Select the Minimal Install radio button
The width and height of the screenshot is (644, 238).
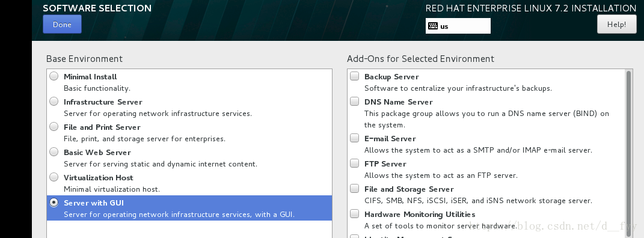(54, 76)
